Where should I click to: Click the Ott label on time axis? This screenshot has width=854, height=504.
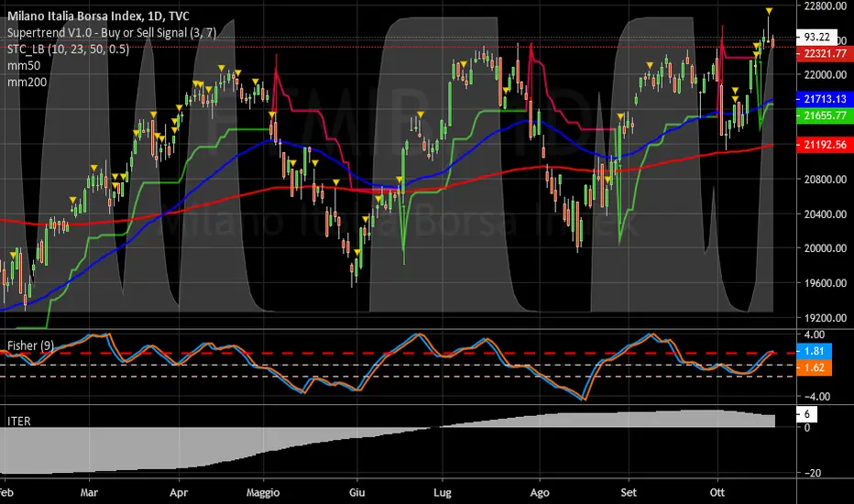coord(717,493)
